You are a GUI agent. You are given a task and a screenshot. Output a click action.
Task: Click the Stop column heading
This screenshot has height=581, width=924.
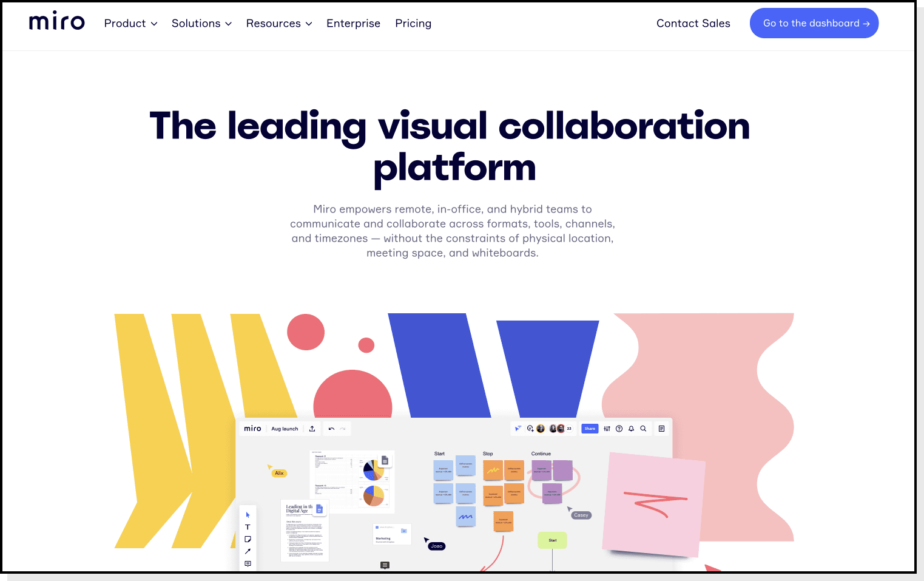tap(488, 454)
